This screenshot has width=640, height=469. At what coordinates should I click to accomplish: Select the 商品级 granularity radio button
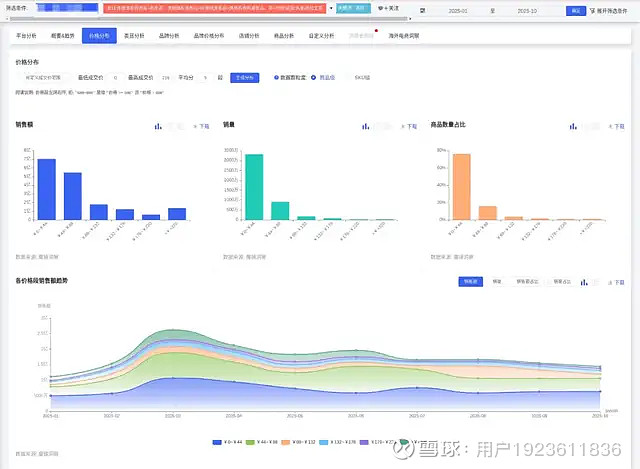point(313,78)
